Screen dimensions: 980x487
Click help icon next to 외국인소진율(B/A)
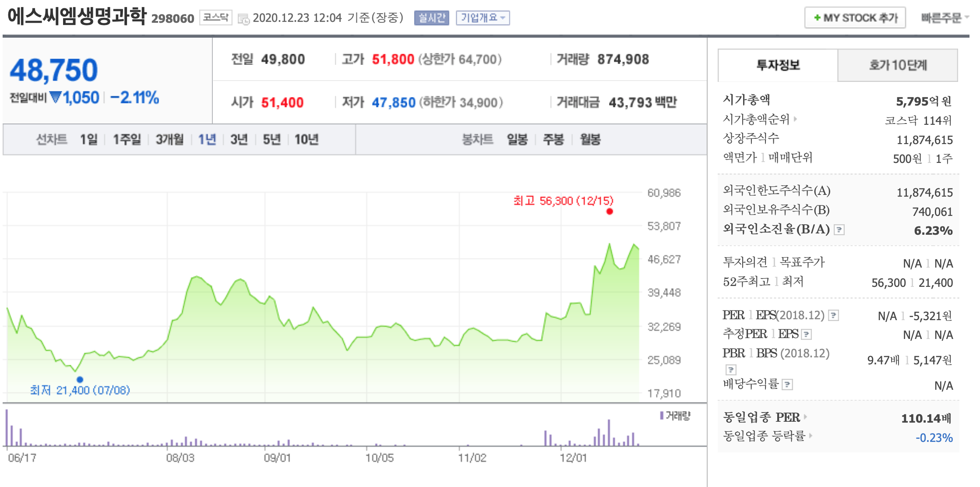[839, 230]
